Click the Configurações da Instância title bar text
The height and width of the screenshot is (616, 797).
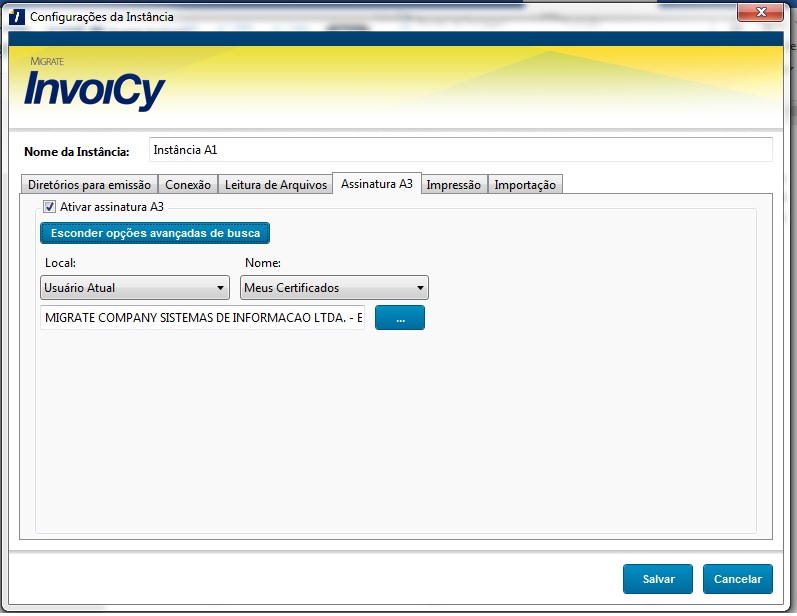coord(102,17)
